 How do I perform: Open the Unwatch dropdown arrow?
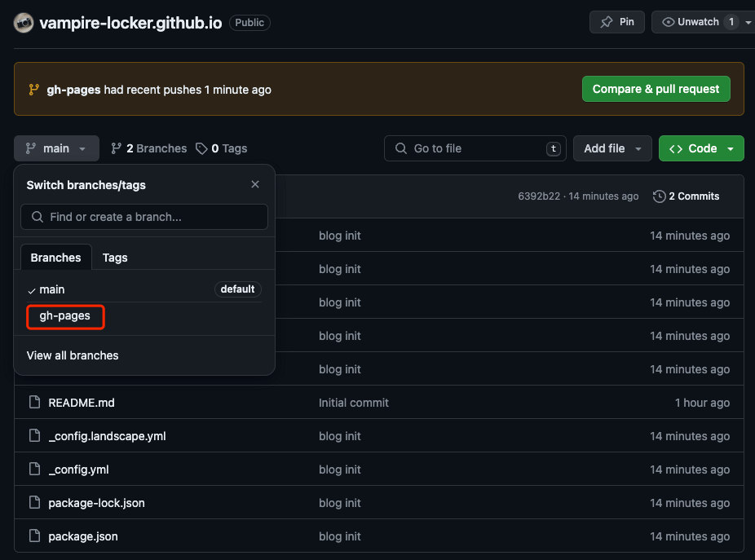tap(748, 22)
